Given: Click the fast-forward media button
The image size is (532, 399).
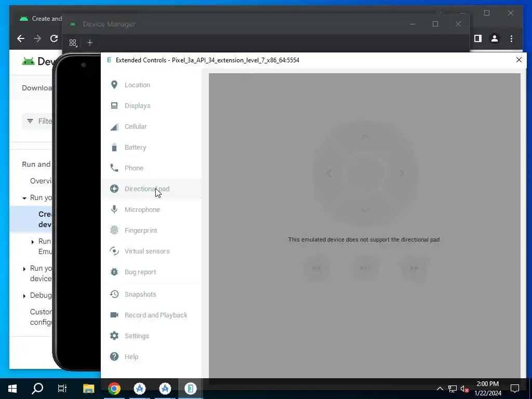Looking at the screenshot, I should pyautogui.click(x=414, y=268).
